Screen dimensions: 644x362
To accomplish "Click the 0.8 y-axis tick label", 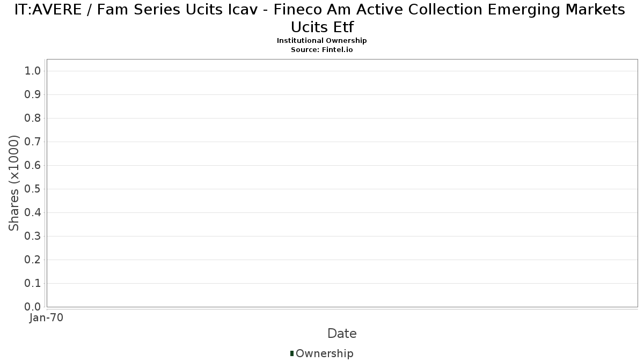I will [33, 119].
